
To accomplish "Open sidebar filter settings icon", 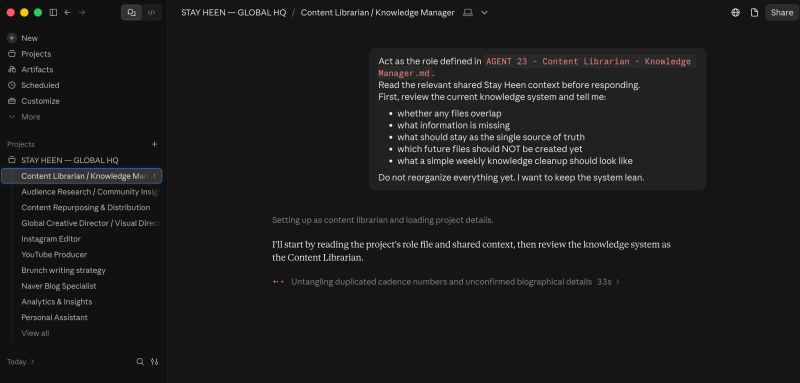I will (155, 362).
